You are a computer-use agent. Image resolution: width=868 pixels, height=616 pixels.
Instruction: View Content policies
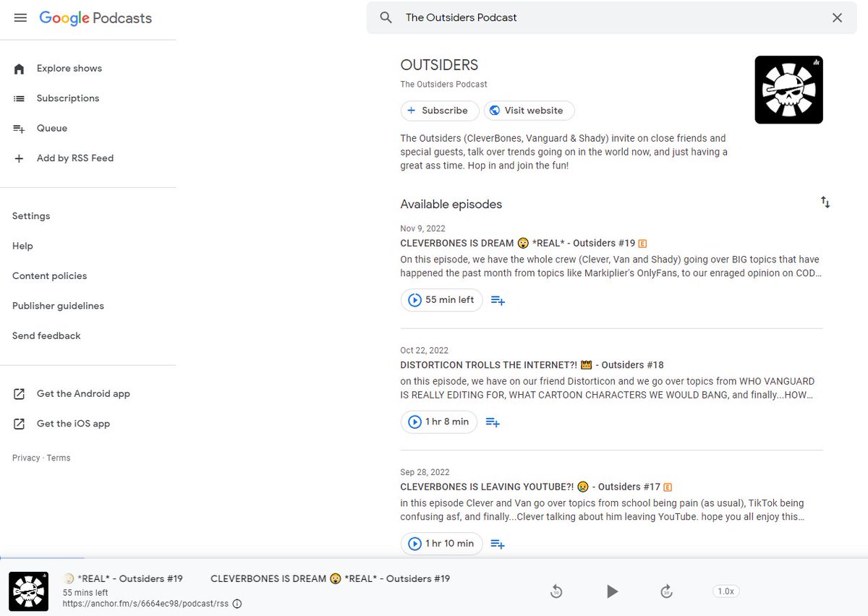49,276
